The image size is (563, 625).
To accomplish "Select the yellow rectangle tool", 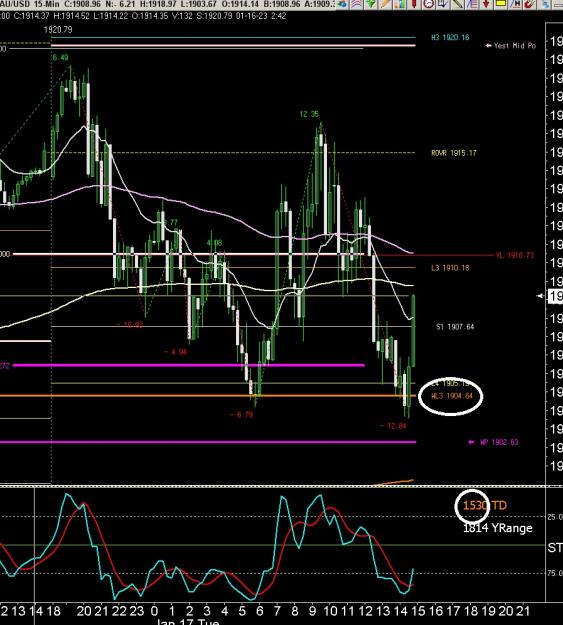I will coord(501,4).
